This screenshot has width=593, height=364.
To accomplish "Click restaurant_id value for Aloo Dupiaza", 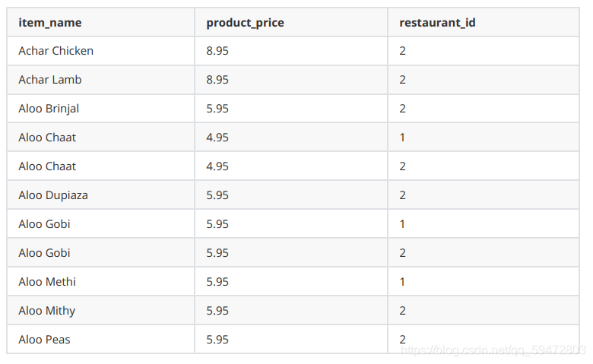I will pos(402,195).
